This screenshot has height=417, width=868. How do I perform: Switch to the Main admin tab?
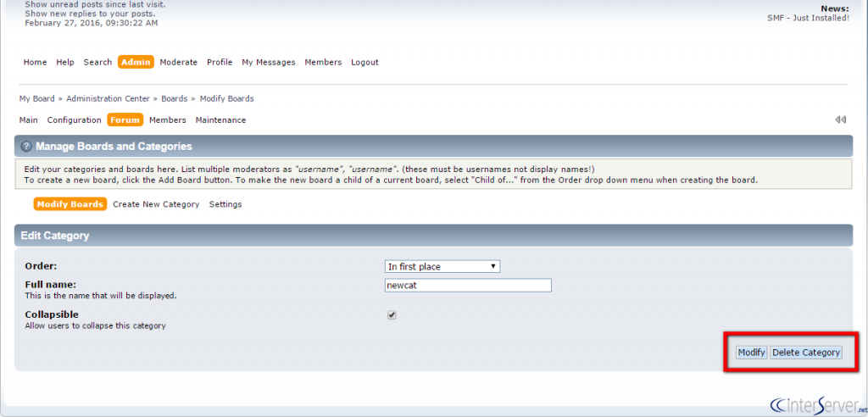(x=28, y=120)
